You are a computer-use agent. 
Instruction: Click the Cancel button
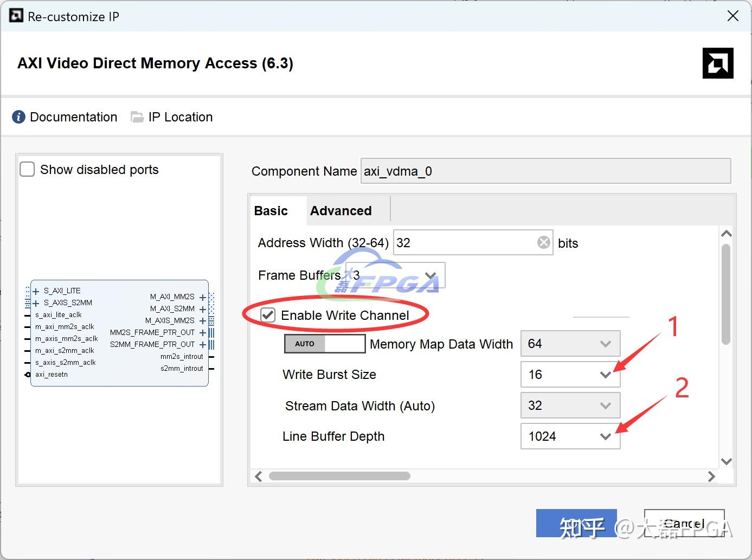pos(684,523)
